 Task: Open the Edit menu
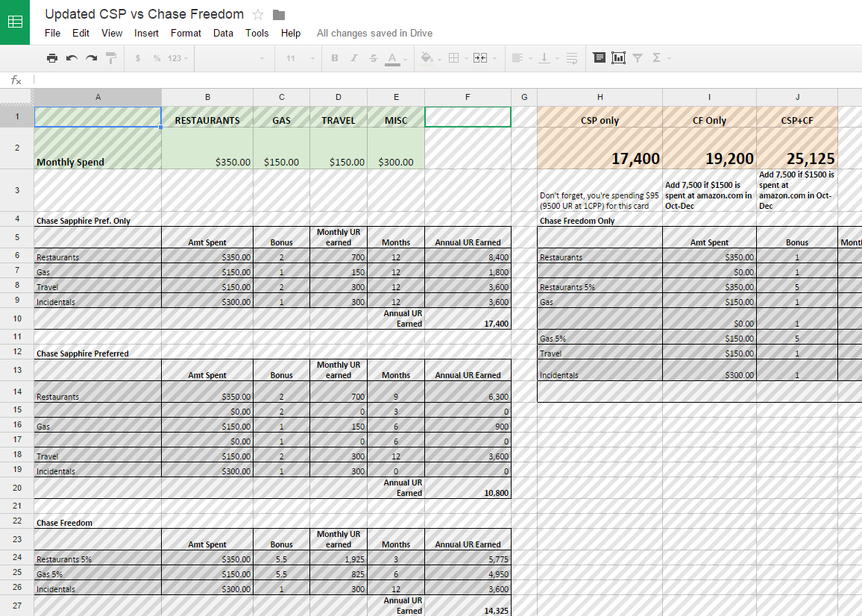(81, 33)
